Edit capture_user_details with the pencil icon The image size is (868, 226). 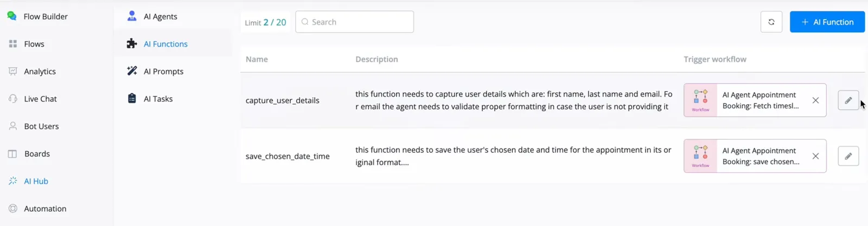(x=848, y=100)
